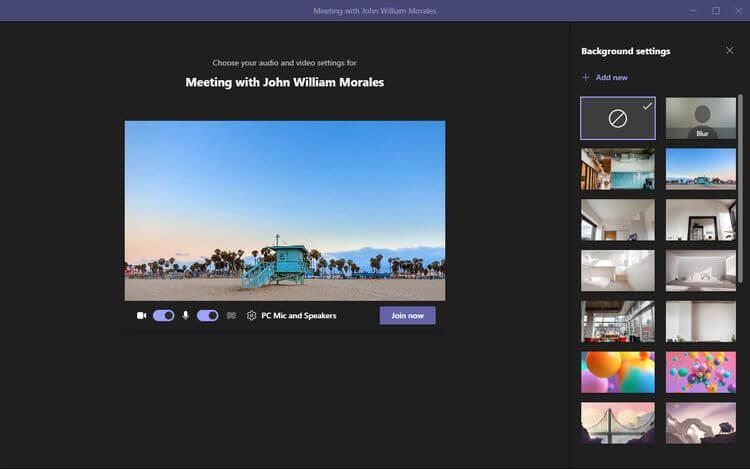Maximize the Teams meeting window

point(716,11)
